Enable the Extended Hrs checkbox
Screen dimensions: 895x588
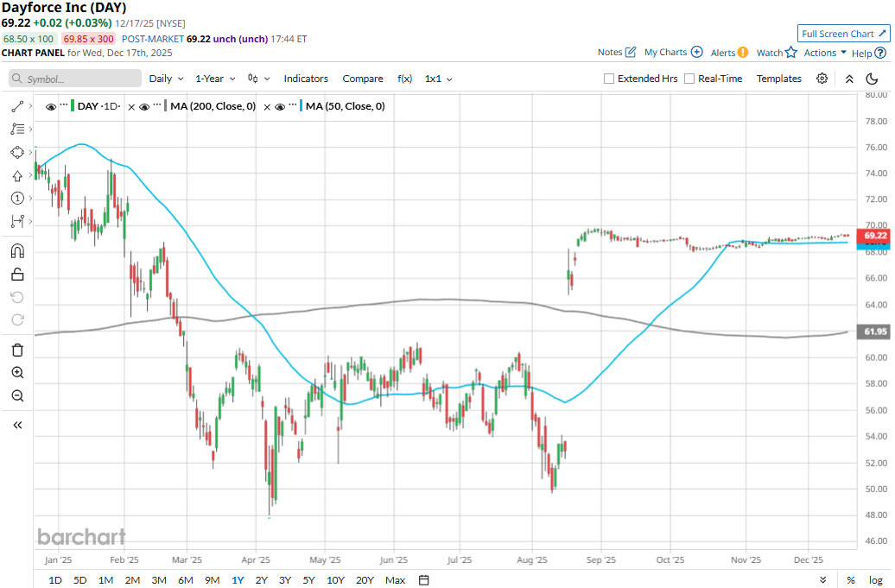point(609,79)
